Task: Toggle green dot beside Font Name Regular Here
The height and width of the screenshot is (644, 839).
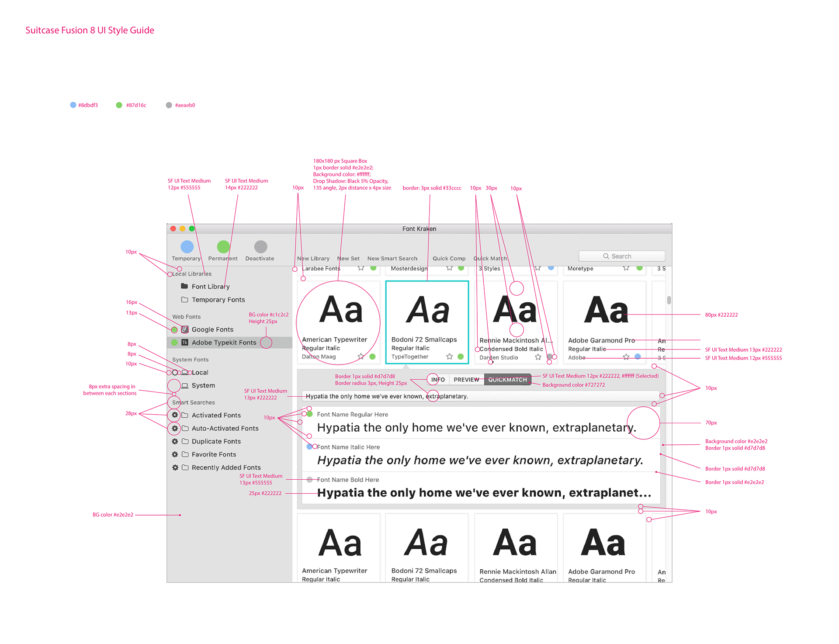Action: coord(310,414)
